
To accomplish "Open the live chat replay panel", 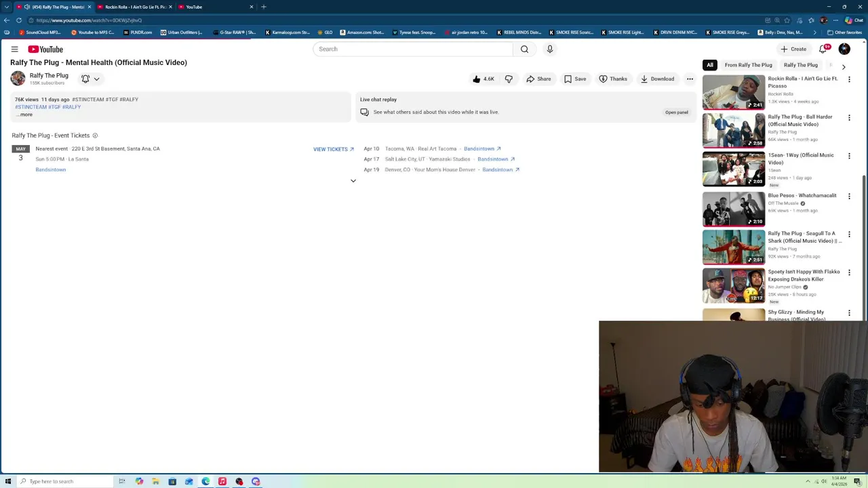I will (x=676, y=113).
